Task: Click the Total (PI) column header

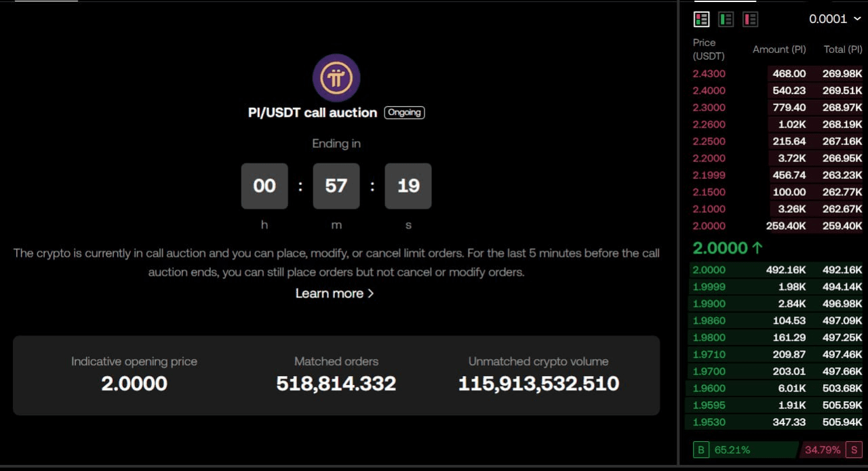Action: 843,49
